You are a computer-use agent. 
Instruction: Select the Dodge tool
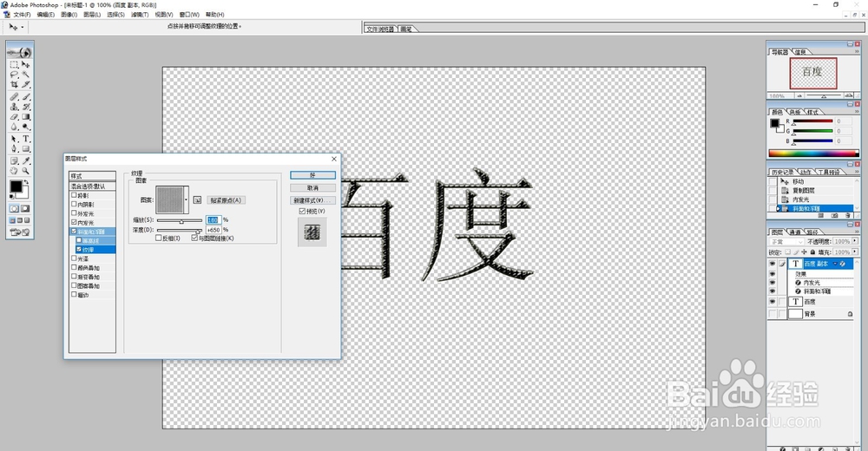(25, 127)
